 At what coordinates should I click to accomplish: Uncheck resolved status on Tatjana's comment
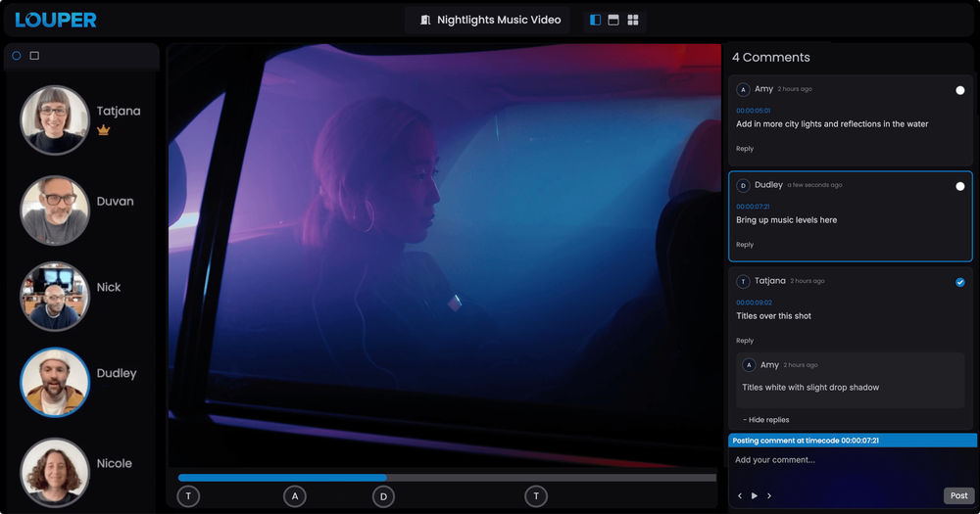point(959,282)
